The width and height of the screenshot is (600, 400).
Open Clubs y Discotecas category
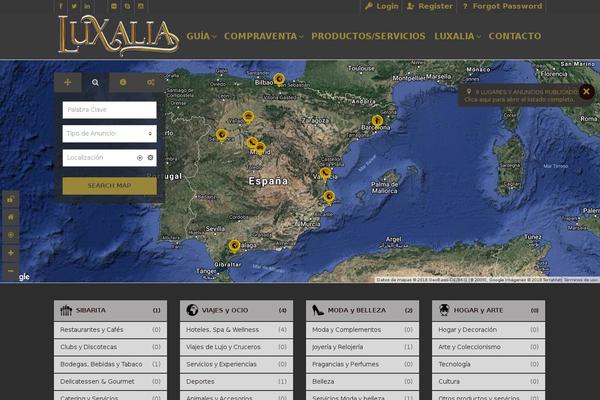(x=110, y=347)
